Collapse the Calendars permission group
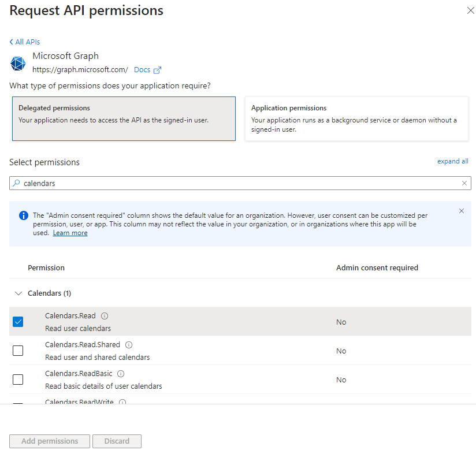Image resolution: width=476 pixels, height=450 pixels. click(18, 293)
